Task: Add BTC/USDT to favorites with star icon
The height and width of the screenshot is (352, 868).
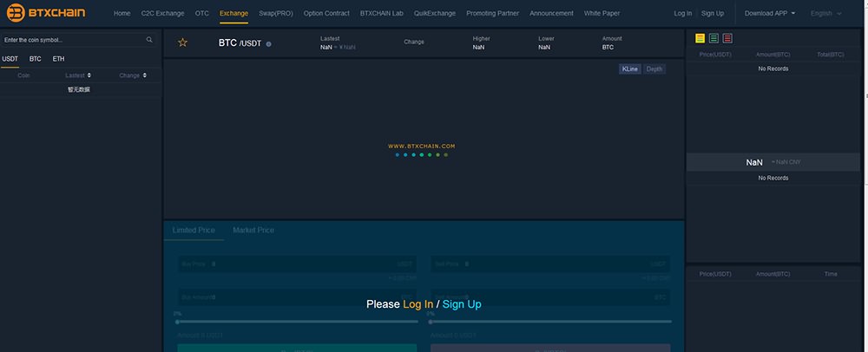Action: coord(182,42)
